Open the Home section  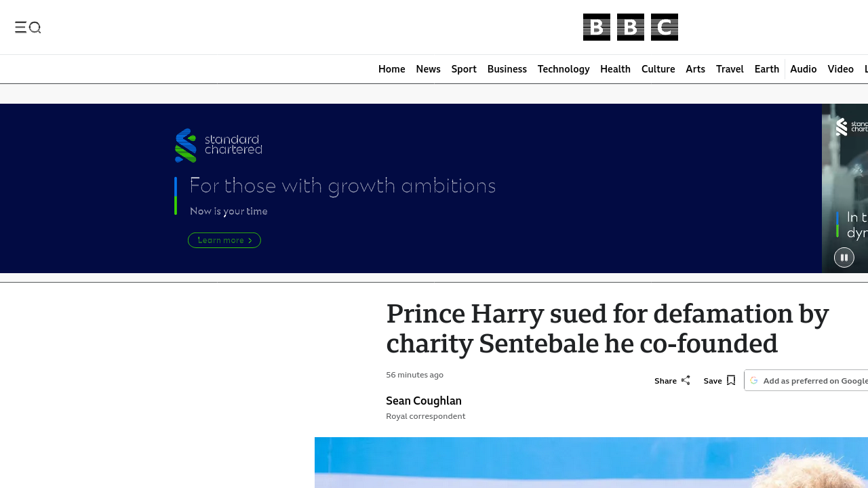tap(391, 69)
